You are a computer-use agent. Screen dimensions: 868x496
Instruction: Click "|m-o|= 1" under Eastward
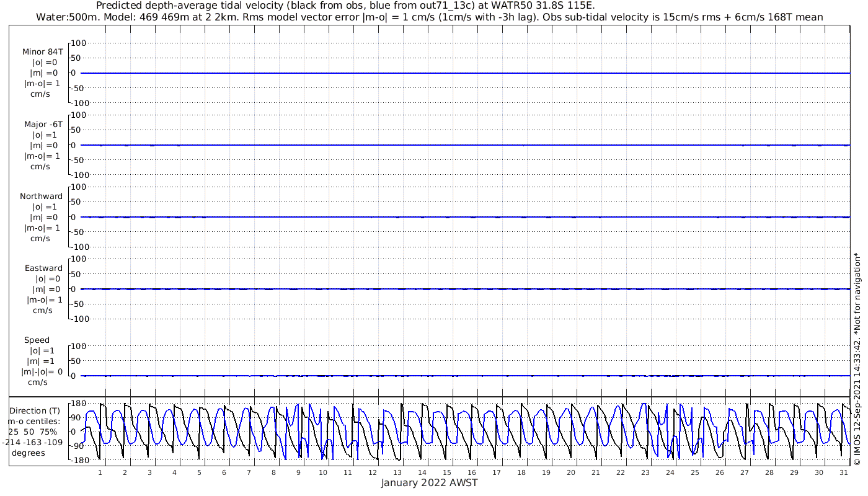(45, 299)
